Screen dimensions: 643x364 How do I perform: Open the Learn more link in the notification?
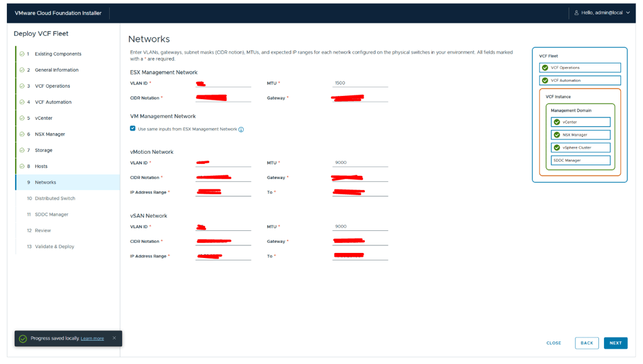pos(92,339)
